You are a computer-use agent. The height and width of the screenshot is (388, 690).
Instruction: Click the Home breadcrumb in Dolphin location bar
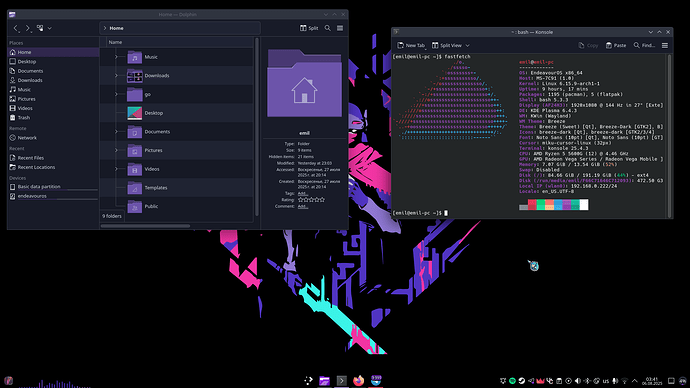[x=116, y=28]
